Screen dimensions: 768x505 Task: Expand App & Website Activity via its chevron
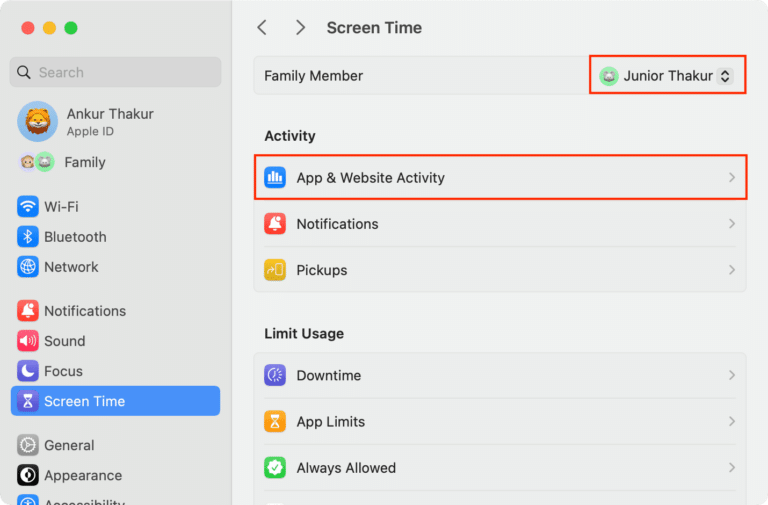point(732,177)
